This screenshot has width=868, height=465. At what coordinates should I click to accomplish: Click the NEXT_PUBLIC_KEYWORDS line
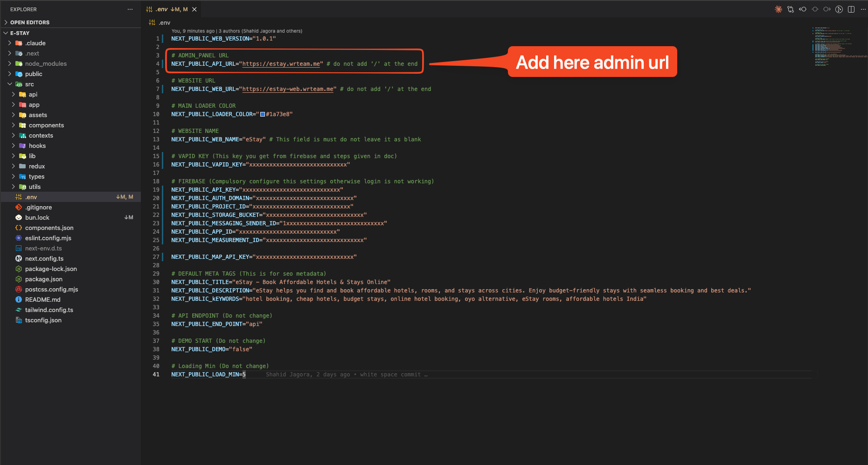pyautogui.click(x=409, y=299)
